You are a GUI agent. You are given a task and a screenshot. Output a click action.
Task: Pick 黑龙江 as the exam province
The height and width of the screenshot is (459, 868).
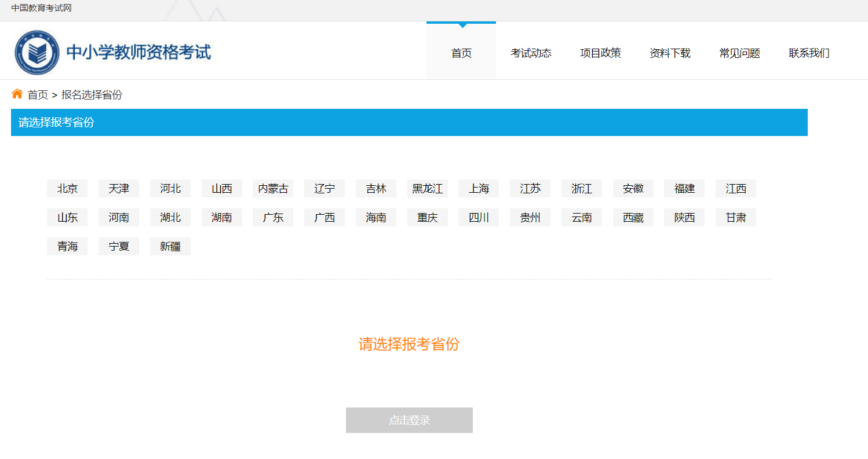(x=427, y=189)
